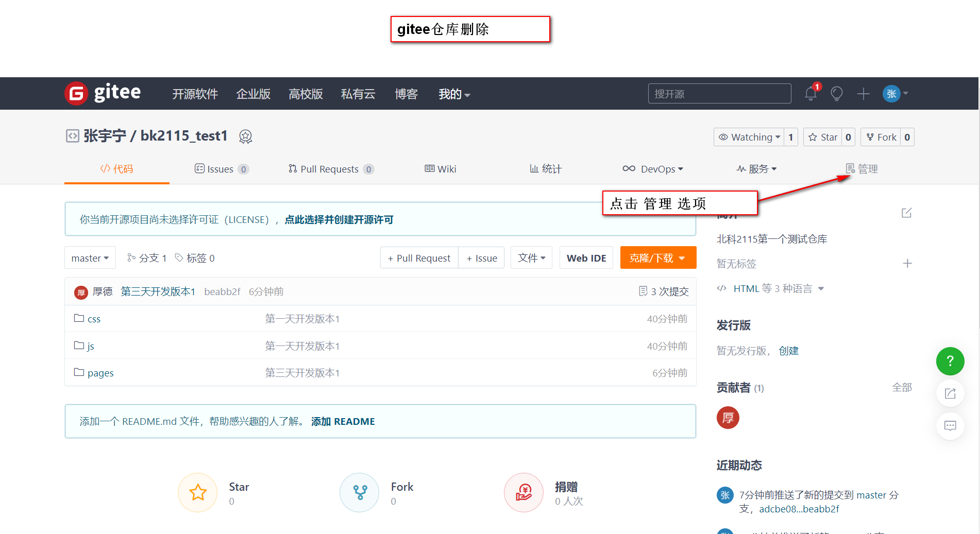
Task: Open the css folder
Action: pos(94,318)
